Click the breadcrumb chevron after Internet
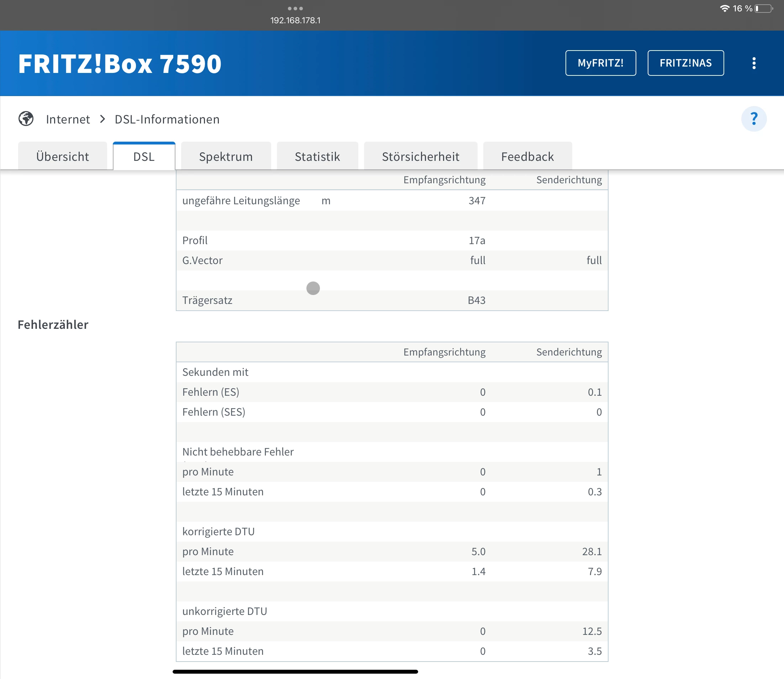This screenshot has height=679, width=784. [x=102, y=119]
